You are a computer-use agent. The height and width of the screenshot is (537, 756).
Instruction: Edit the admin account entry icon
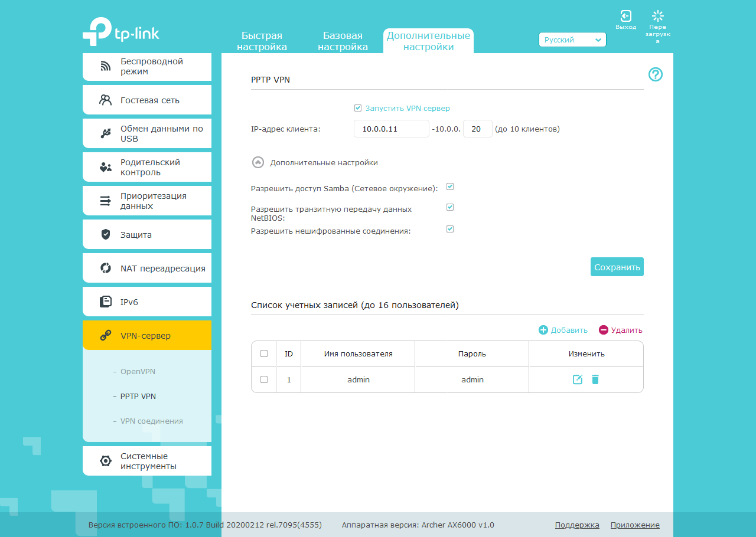(x=578, y=379)
